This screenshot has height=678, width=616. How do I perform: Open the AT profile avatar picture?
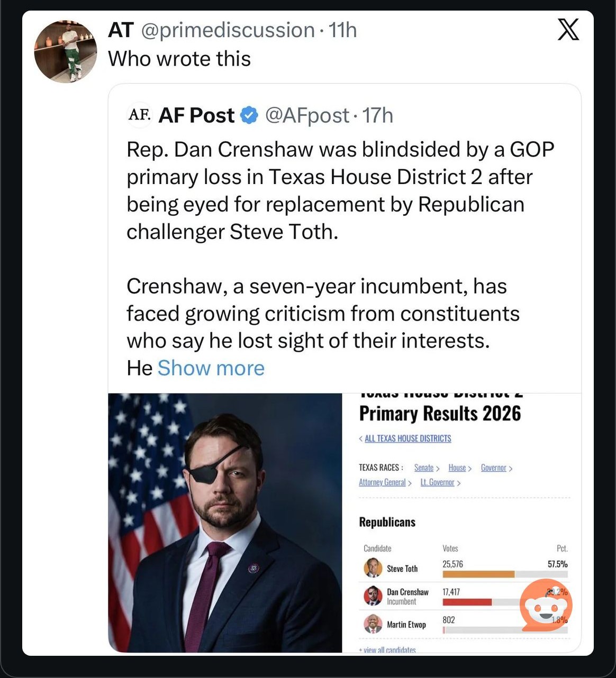click(x=66, y=52)
